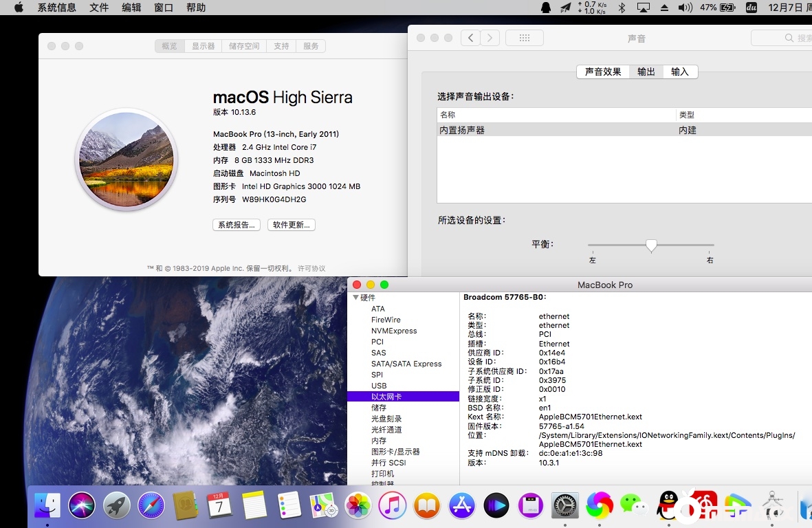Click back arrow in the Sound window
The width and height of the screenshot is (812, 528).
pos(470,38)
